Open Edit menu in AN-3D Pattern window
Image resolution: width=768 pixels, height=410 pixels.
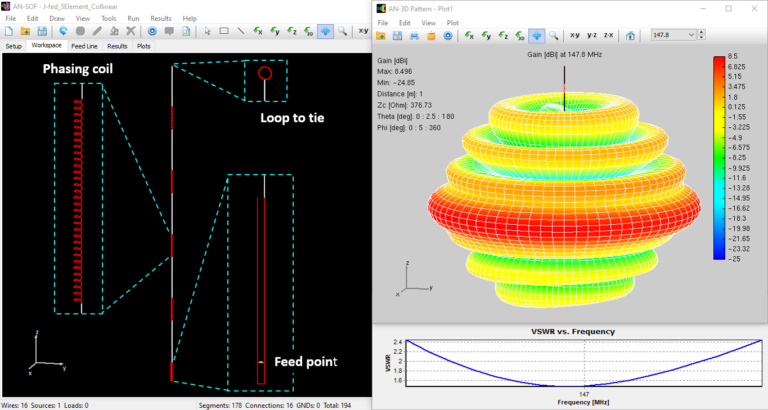[x=405, y=23]
